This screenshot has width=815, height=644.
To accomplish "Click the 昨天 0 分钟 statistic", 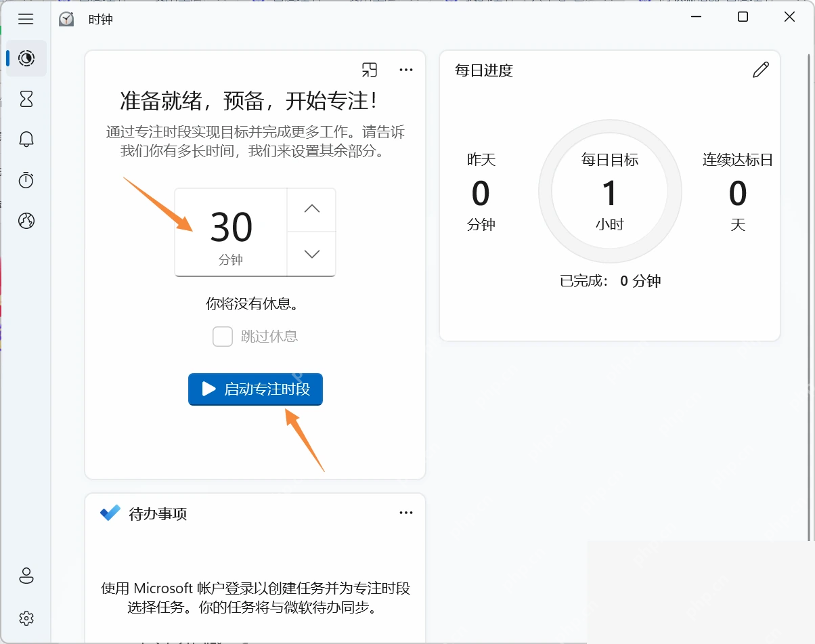I will click(x=481, y=192).
